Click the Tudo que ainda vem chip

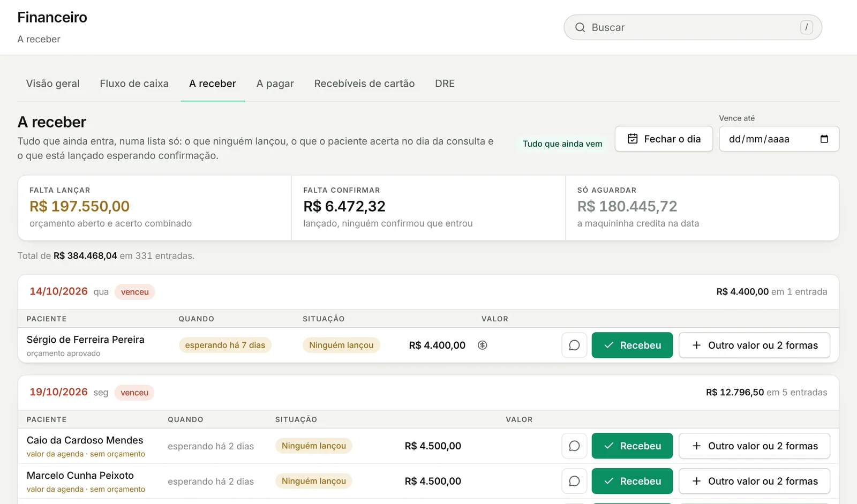[x=562, y=144]
